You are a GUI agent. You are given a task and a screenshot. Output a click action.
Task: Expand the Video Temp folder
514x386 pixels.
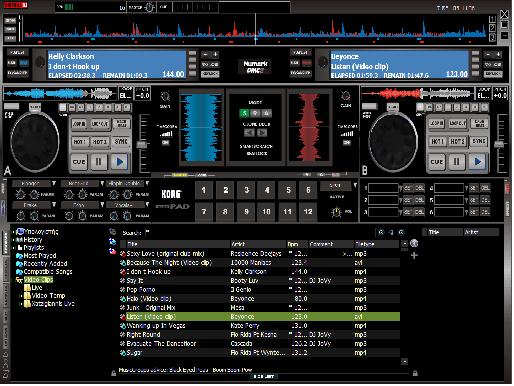coord(21,296)
